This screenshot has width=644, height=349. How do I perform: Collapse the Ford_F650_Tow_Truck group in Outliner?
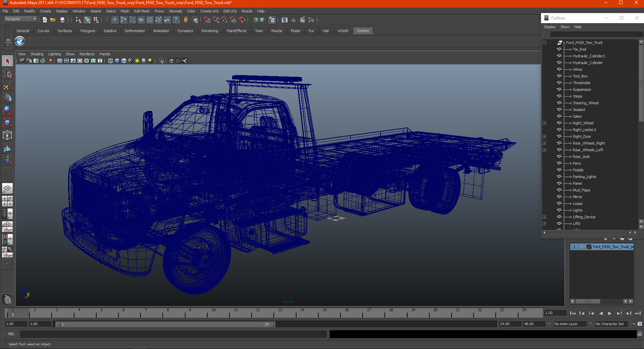pyautogui.click(x=545, y=43)
